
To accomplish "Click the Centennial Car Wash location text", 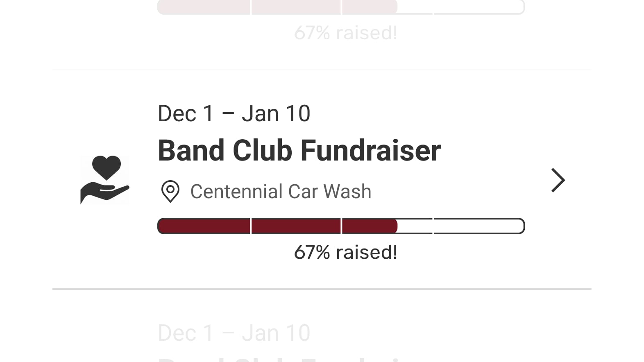I will 281,192.
